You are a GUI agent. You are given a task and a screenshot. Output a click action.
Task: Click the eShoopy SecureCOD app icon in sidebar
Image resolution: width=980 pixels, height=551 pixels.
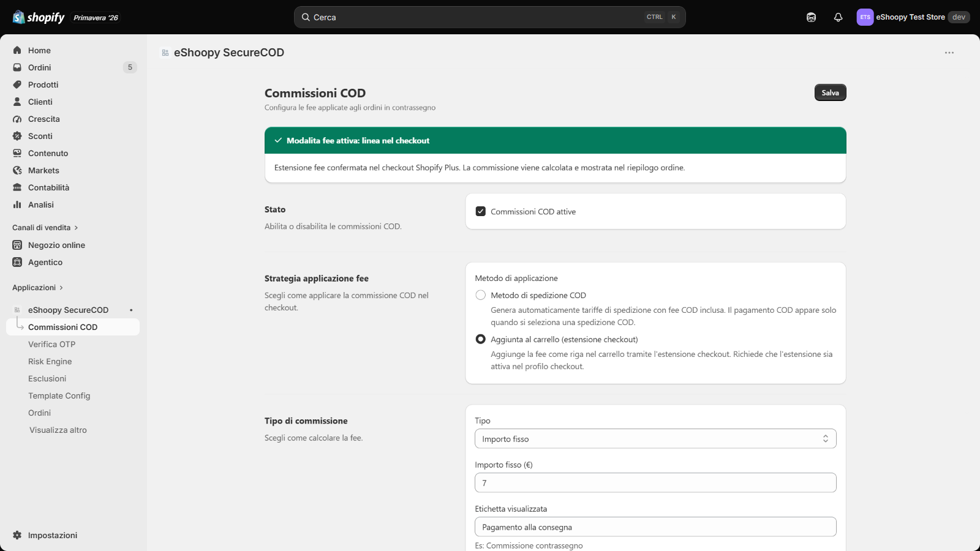(17, 310)
